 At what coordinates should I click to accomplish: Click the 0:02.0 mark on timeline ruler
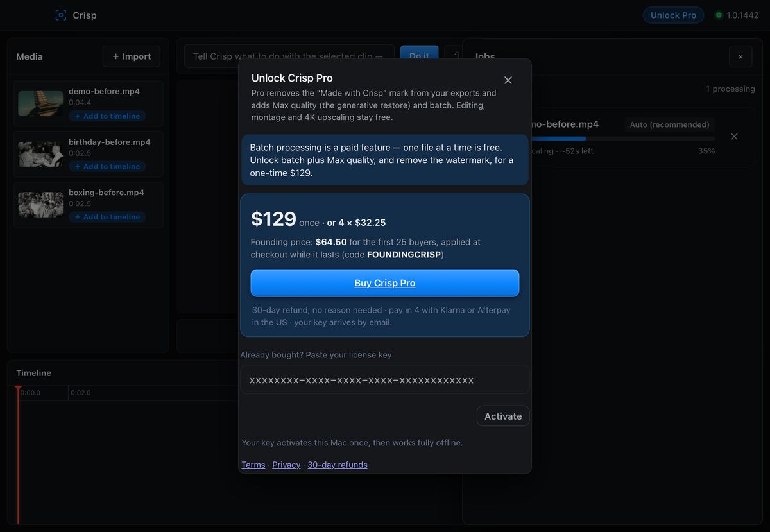click(x=81, y=393)
